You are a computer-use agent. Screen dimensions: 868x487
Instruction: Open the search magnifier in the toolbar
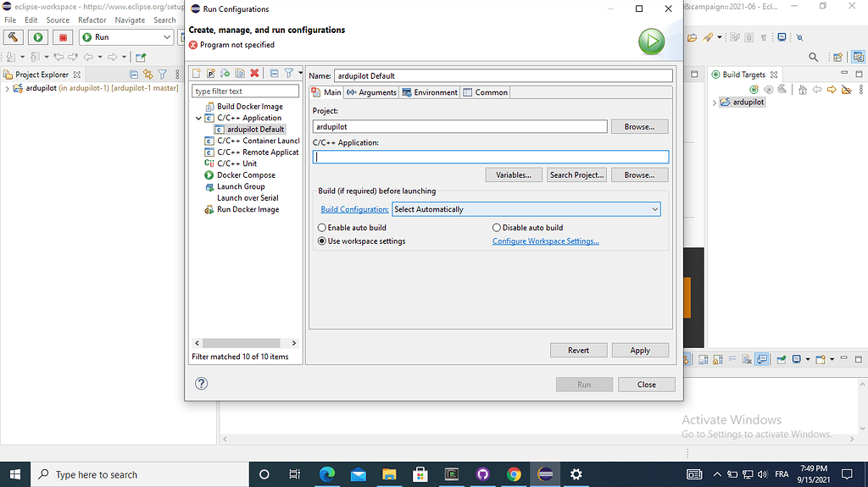[x=814, y=58]
